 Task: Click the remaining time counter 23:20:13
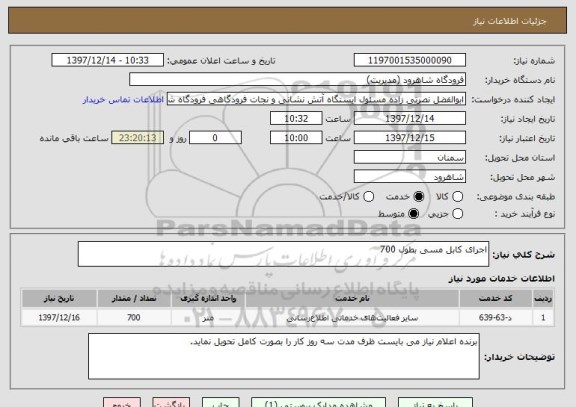click(138, 138)
